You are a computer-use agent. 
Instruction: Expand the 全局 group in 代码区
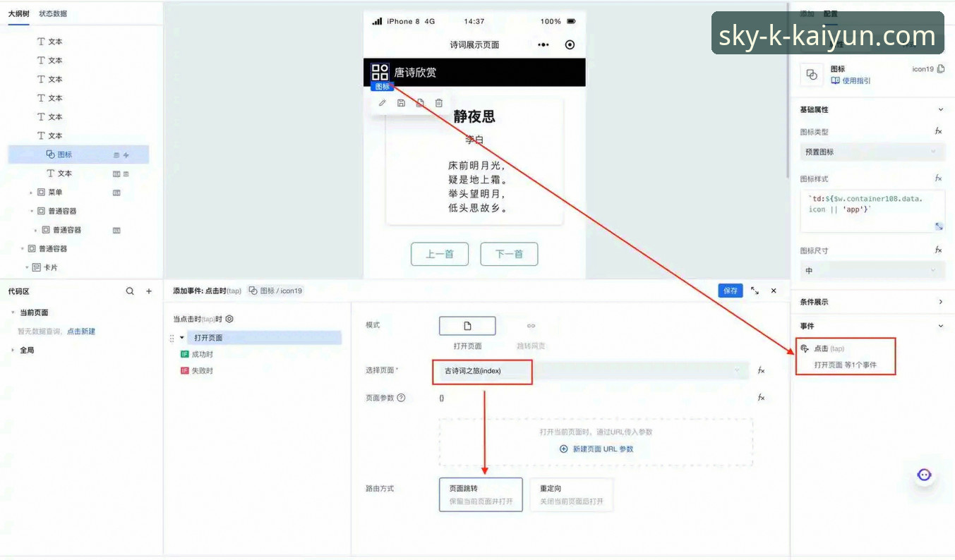[x=13, y=350]
